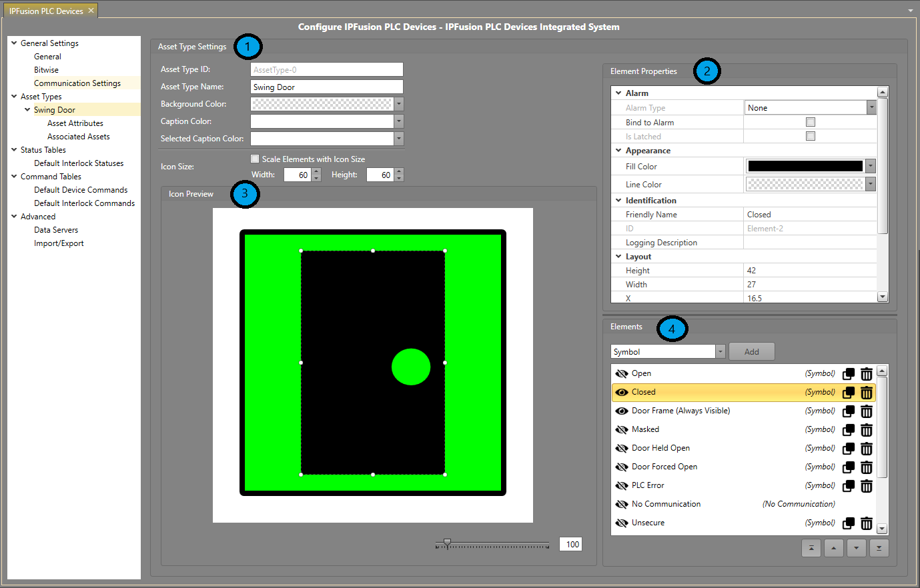Duplicate the Door Held Open element
Viewport: 920px width, 588px height.
click(849, 449)
